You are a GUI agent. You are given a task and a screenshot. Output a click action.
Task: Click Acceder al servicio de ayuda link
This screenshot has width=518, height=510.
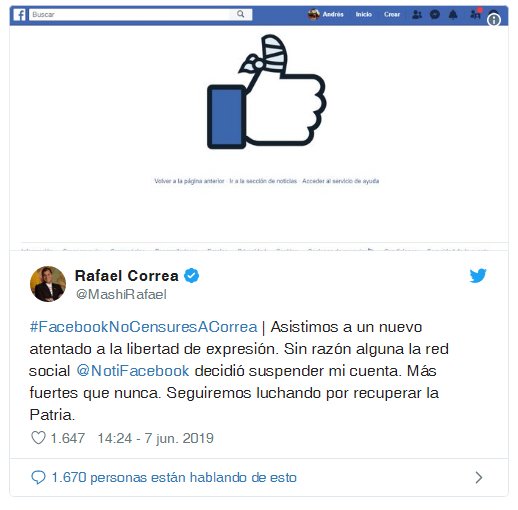pyautogui.click(x=340, y=181)
